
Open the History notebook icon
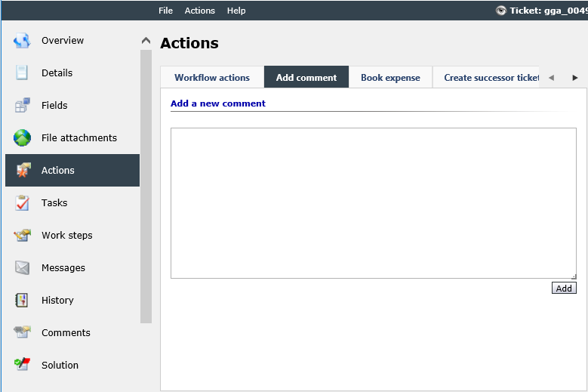(x=22, y=300)
